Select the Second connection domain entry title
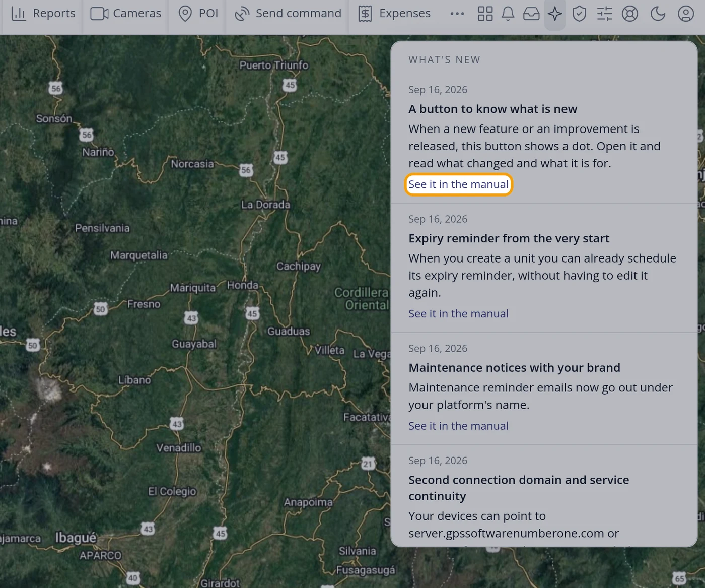This screenshot has width=705, height=588. [519, 488]
